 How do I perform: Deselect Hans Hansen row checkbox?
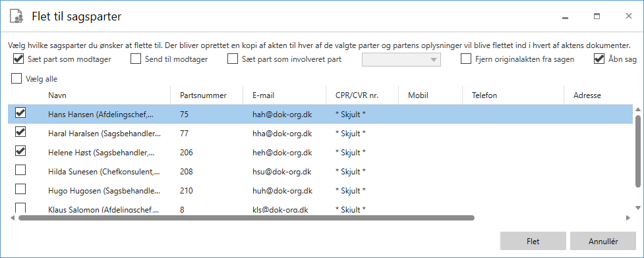(x=20, y=113)
